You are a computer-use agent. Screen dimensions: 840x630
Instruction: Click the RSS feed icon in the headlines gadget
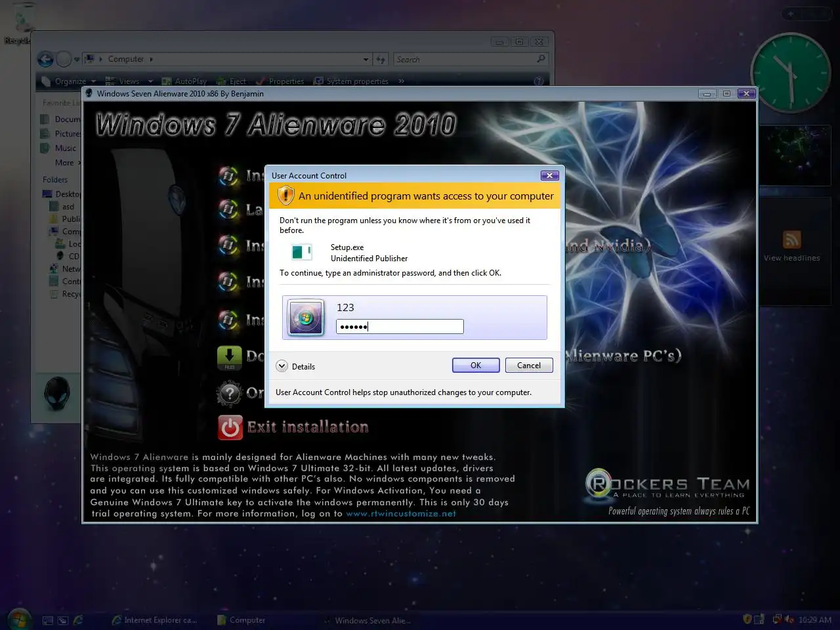tap(791, 240)
